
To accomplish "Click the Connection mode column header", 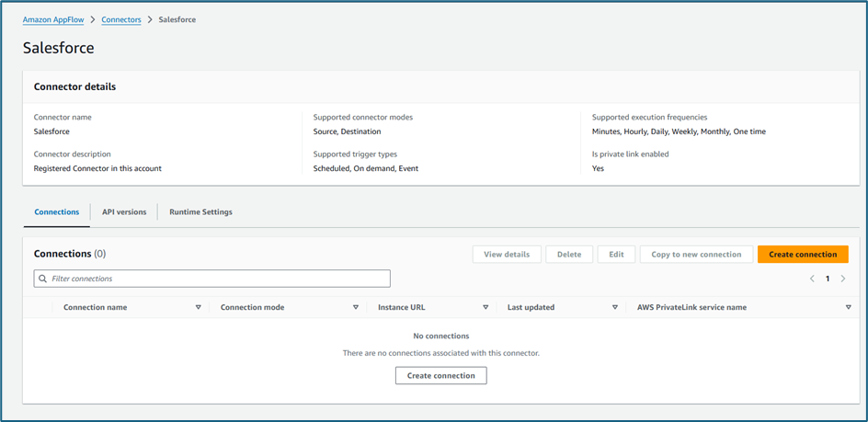I will coord(253,307).
